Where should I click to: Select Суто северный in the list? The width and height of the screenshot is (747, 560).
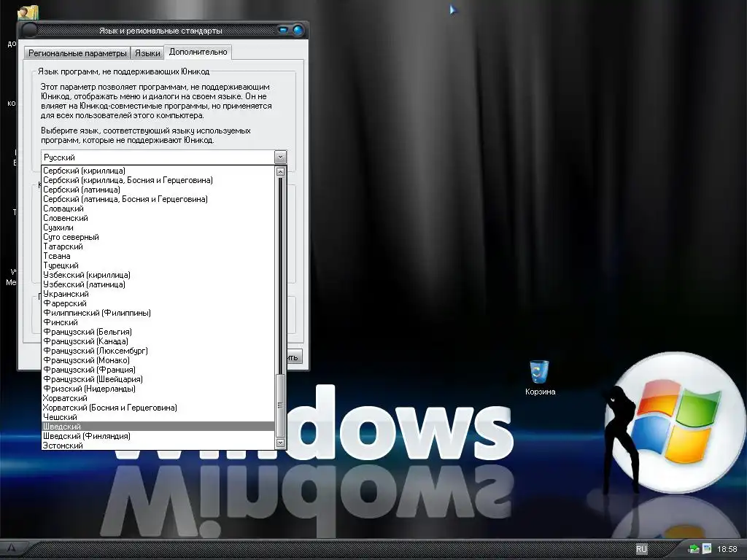[158, 237]
